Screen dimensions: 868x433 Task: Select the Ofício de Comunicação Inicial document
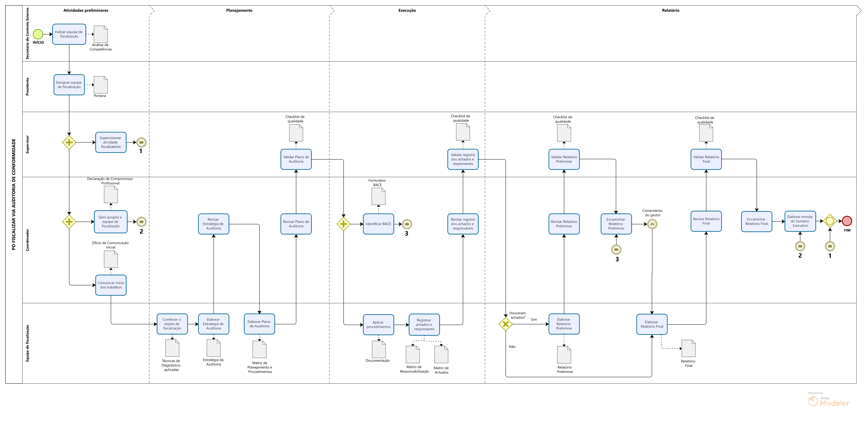point(111,259)
